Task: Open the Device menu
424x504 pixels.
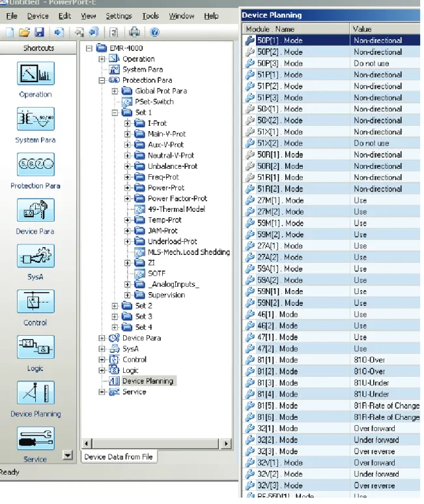Action: coord(38,16)
